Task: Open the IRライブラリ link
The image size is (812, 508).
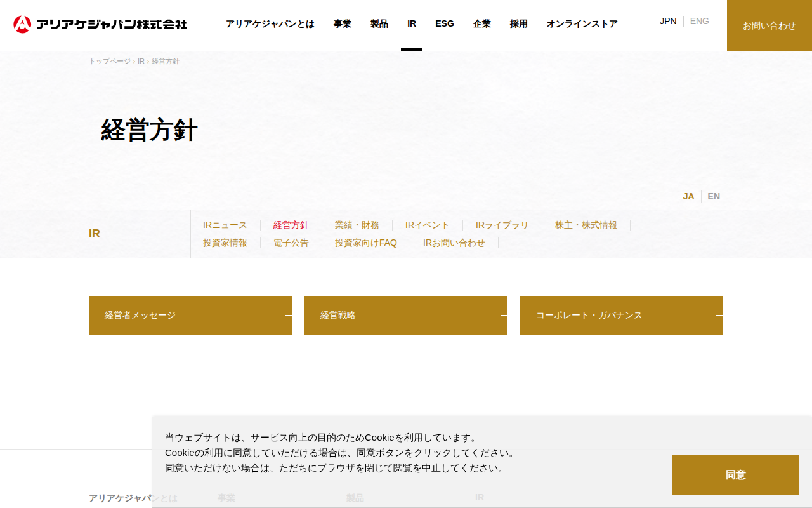Action: coord(502,225)
